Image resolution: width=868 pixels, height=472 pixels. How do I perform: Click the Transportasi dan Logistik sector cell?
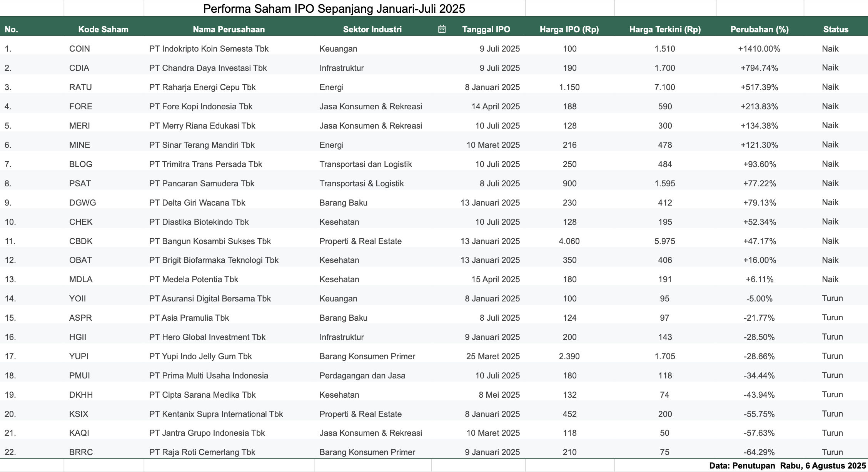click(x=366, y=164)
